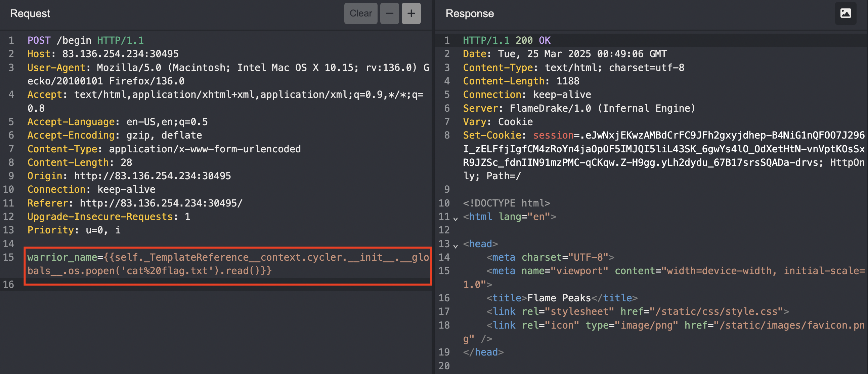Click the Clear button in Request panel
868x374 pixels.
coord(360,13)
